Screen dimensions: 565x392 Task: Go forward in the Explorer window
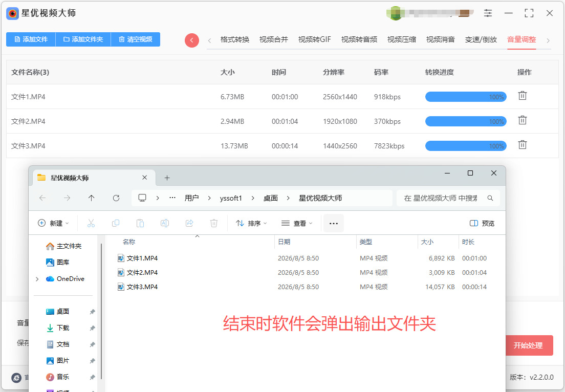[x=67, y=198]
